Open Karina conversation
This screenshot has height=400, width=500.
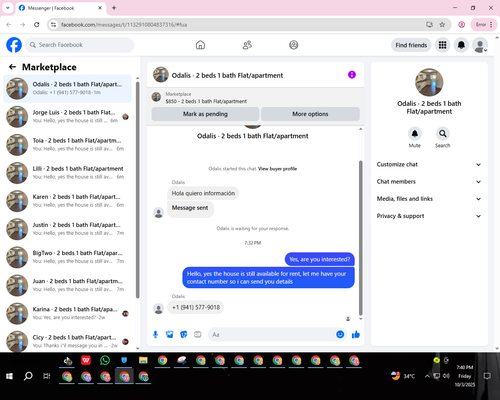[67, 313]
